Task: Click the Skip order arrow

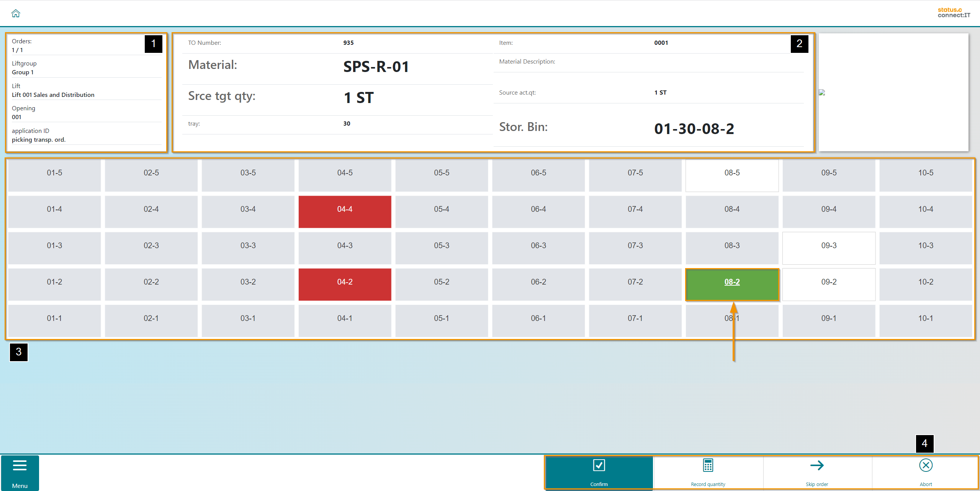Action: 816,466
